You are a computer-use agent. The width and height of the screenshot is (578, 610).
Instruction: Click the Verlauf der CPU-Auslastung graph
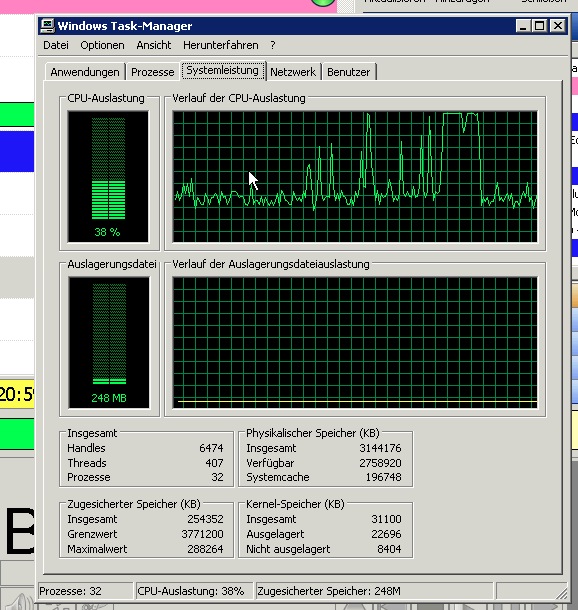pyautogui.click(x=355, y=177)
